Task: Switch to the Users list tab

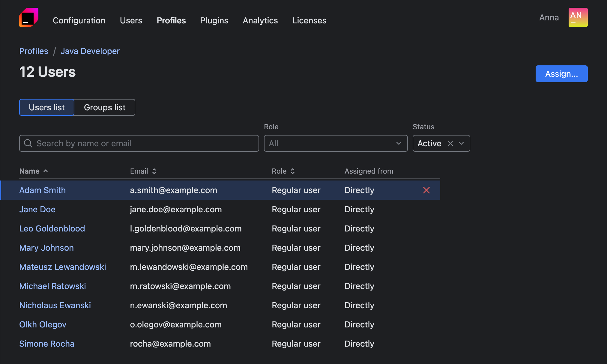Action: click(x=46, y=107)
